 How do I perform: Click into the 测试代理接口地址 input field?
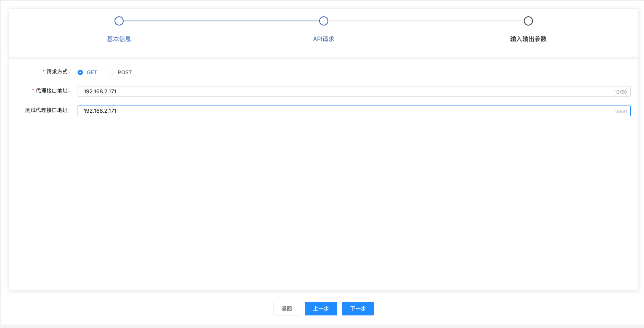click(x=342, y=111)
